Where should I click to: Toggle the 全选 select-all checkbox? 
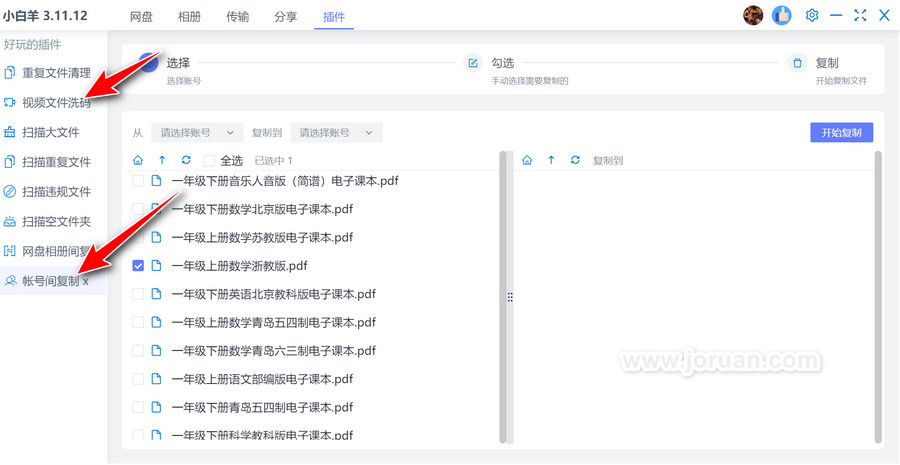[x=209, y=160]
